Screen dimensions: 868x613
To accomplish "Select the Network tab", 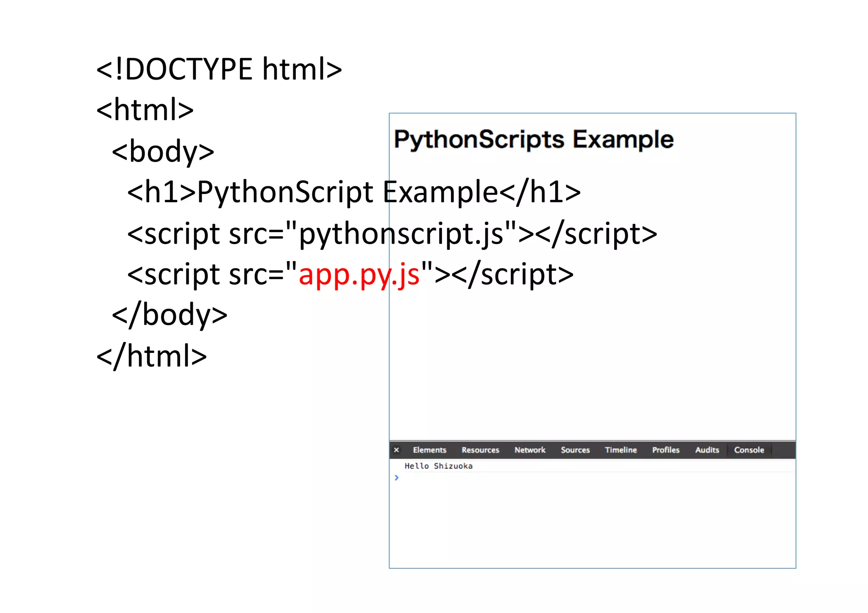I will [530, 450].
